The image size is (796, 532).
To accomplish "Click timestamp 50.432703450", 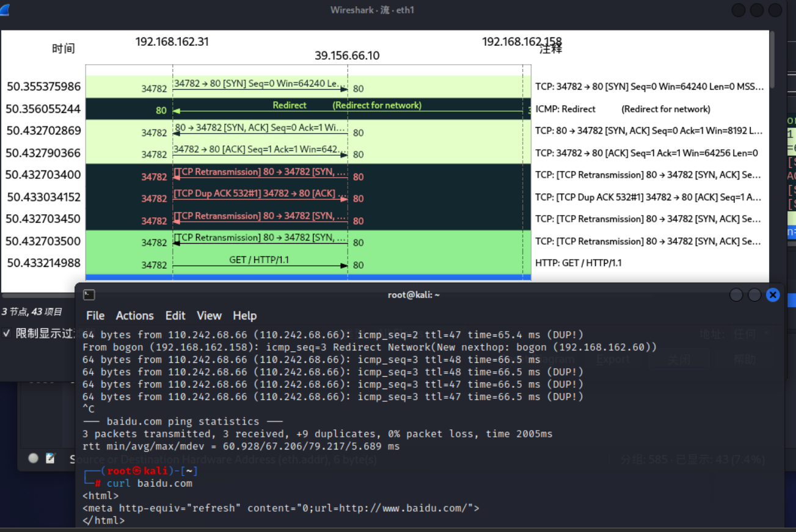I will [43, 219].
